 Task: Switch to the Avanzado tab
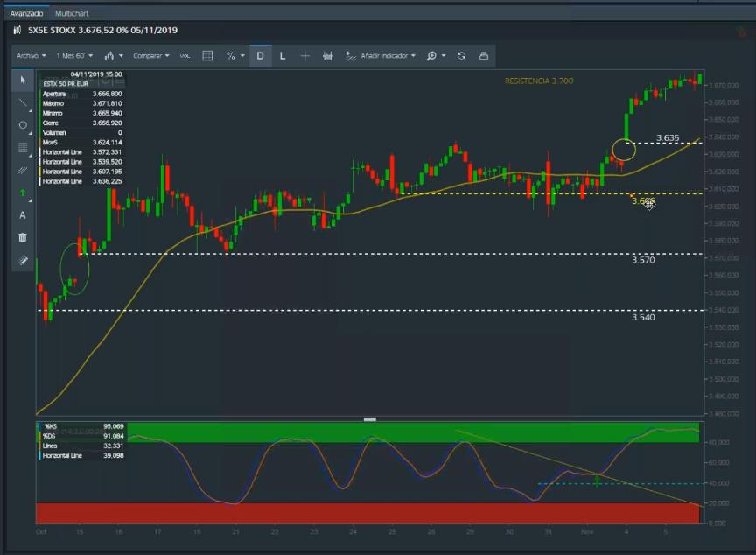[x=26, y=14]
